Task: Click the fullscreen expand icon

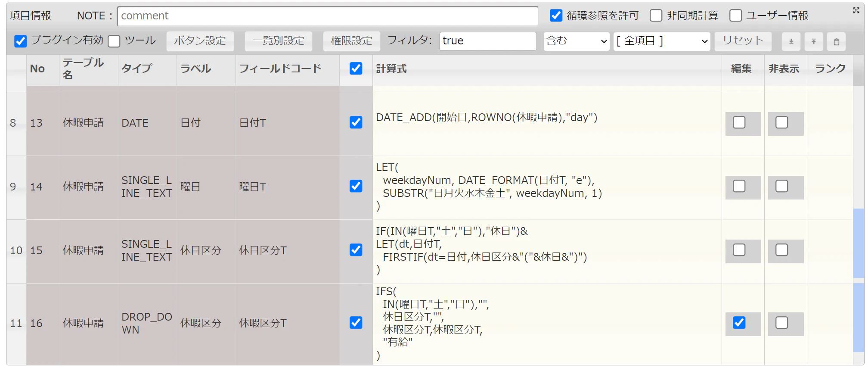Action: click(856, 10)
